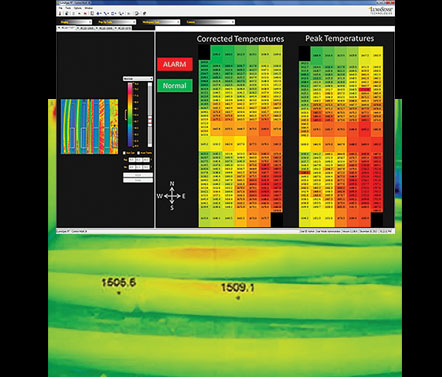Image resolution: width=442 pixels, height=377 pixels.
Task: Open the Options menu
Action: point(78,8)
